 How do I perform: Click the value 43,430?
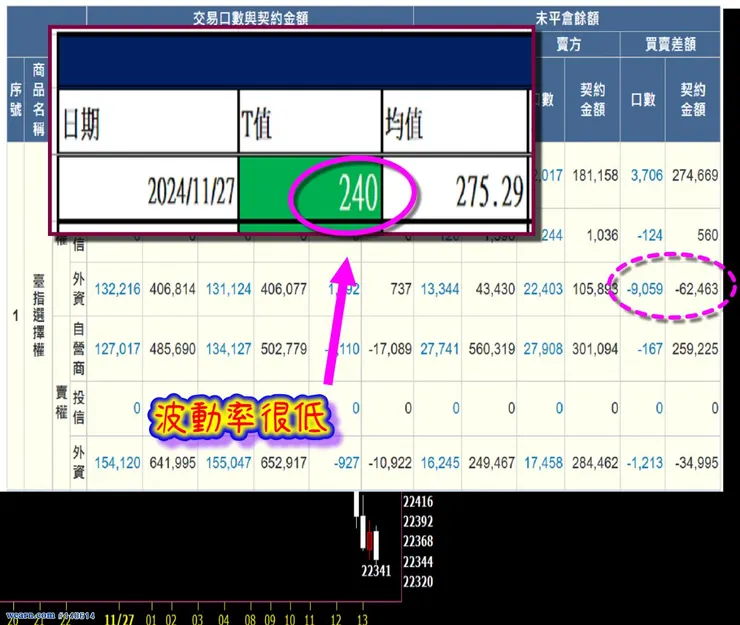click(495, 289)
